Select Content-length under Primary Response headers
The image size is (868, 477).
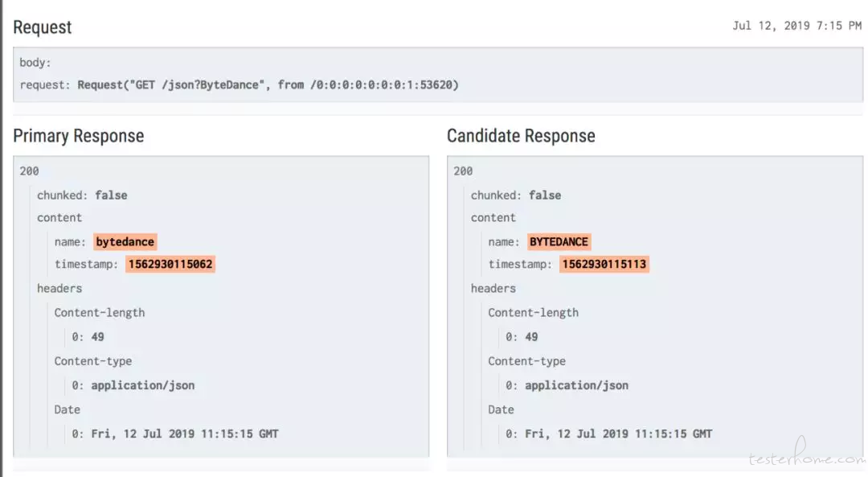pos(100,312)
